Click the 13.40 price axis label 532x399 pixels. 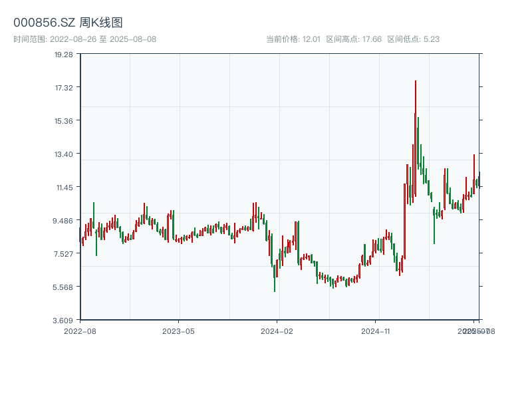click(x=64, y=154)
